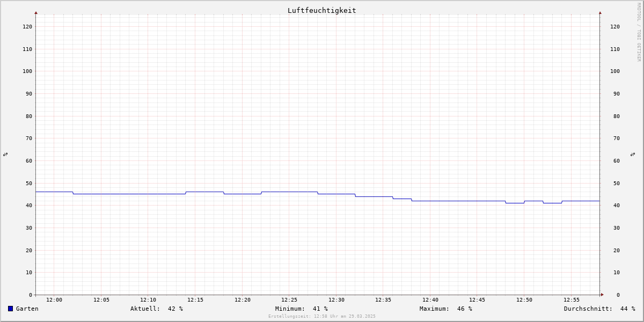Click the 12:50 time axis label

(524, 300)
